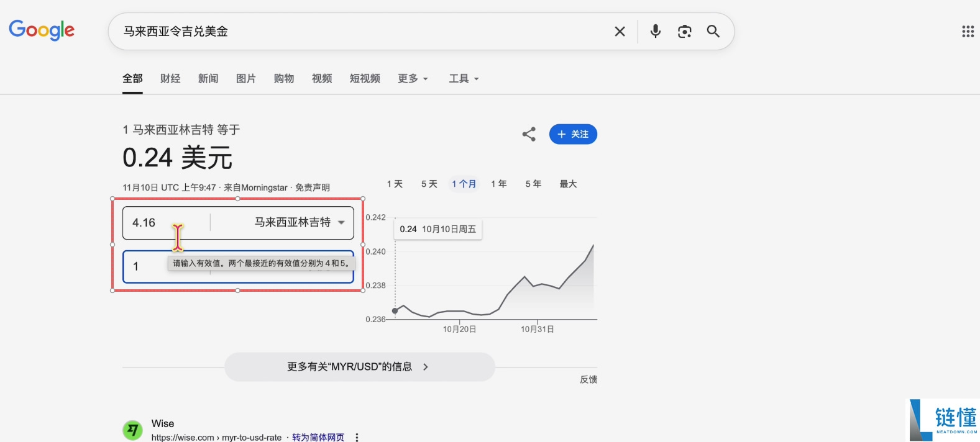
Task: Click the 10月20日 axis label
Action: (x=459, y=329)
